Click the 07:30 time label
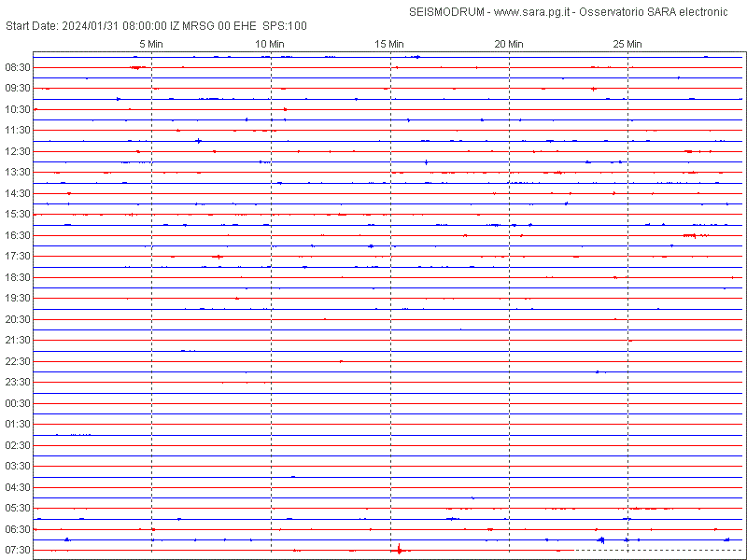747x560 pixels. tap(18, 550)
